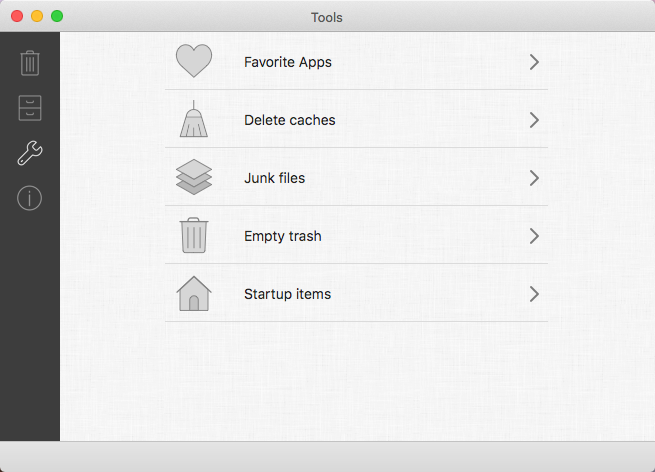Select the file cabinet sidebar icon
The image size is (655, 472).
coord(30,108)
